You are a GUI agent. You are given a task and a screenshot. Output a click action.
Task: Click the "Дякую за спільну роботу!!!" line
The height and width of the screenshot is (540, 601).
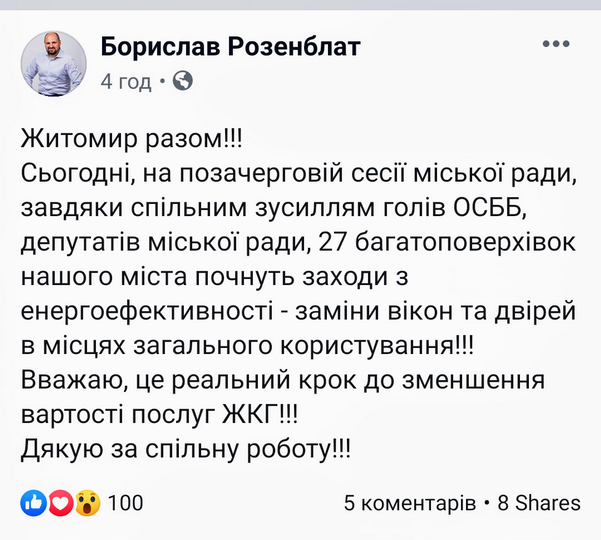pyautogui.click(x=186, y=451)
